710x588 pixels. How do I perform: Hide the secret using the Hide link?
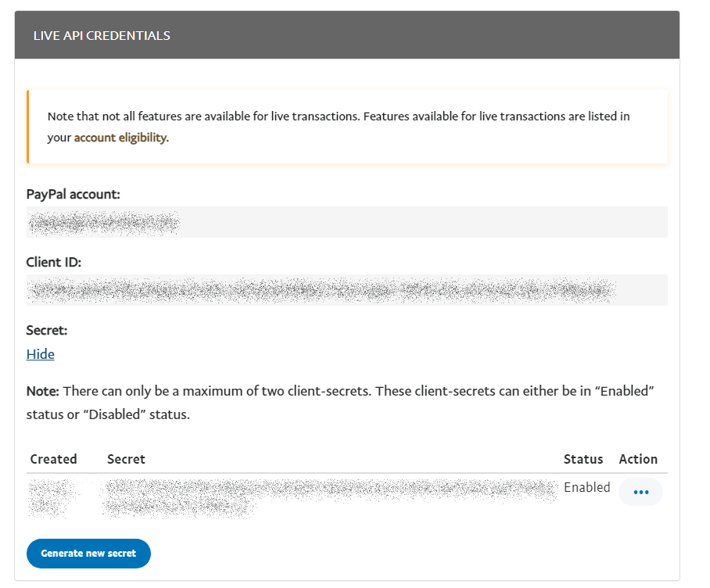[41, 354]
